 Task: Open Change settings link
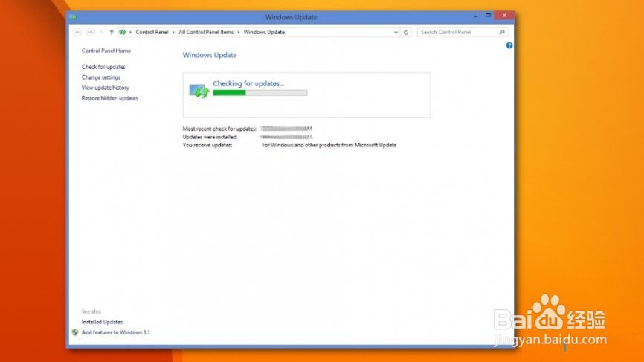pos(101,77)
